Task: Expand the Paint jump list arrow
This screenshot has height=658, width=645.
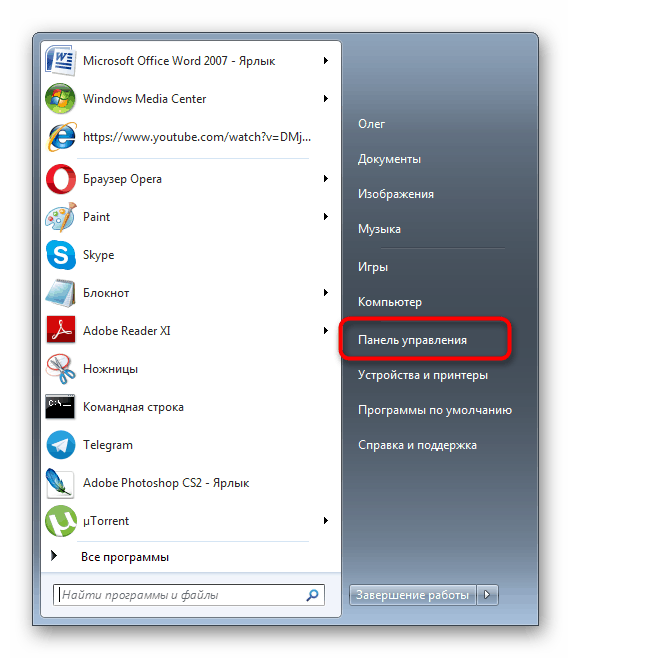Action: [326, 217]
